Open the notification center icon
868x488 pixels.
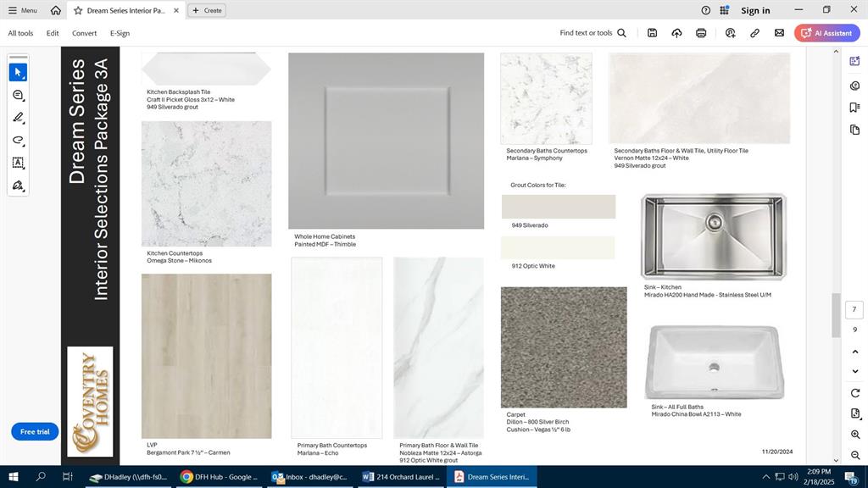[x=851, y=477]
